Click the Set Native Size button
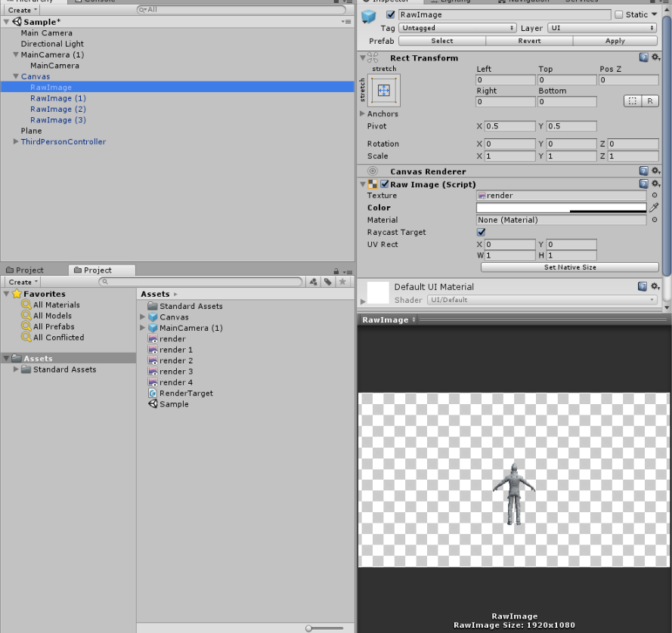This screenshot has width=672, height=633. [x=569, y=267]
